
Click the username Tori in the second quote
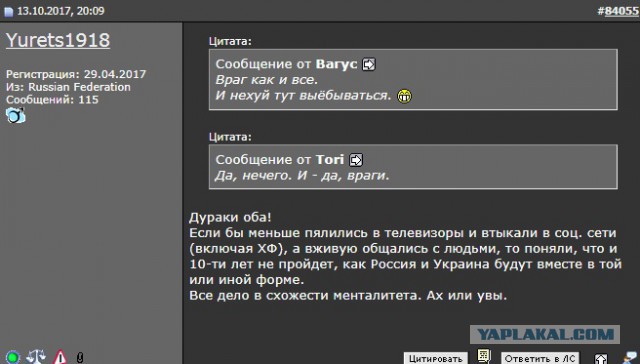[330, 160]
